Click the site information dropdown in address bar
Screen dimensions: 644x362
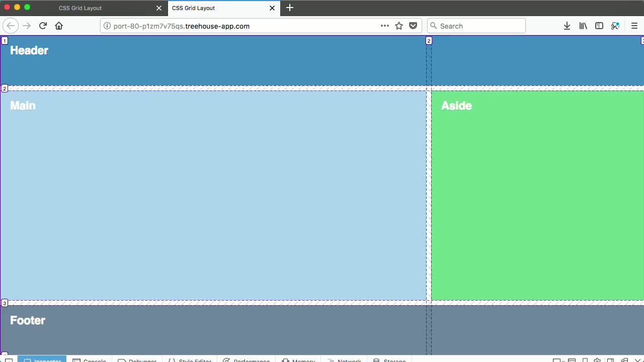(x=107, y=26)
